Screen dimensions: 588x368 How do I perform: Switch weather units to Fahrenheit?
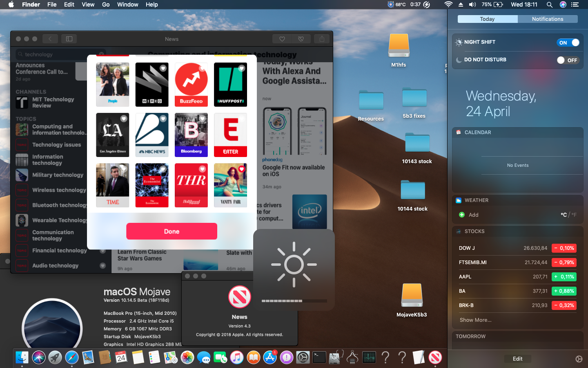point(574,215)
